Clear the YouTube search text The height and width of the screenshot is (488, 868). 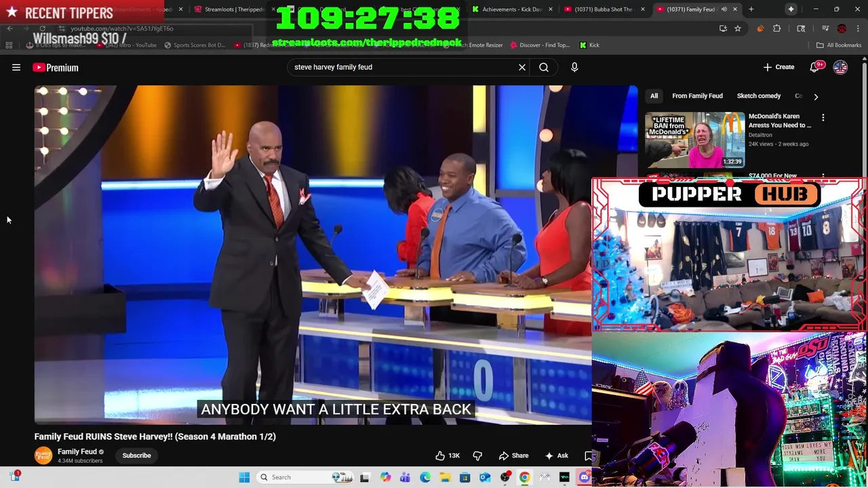(x=522, y=67)
